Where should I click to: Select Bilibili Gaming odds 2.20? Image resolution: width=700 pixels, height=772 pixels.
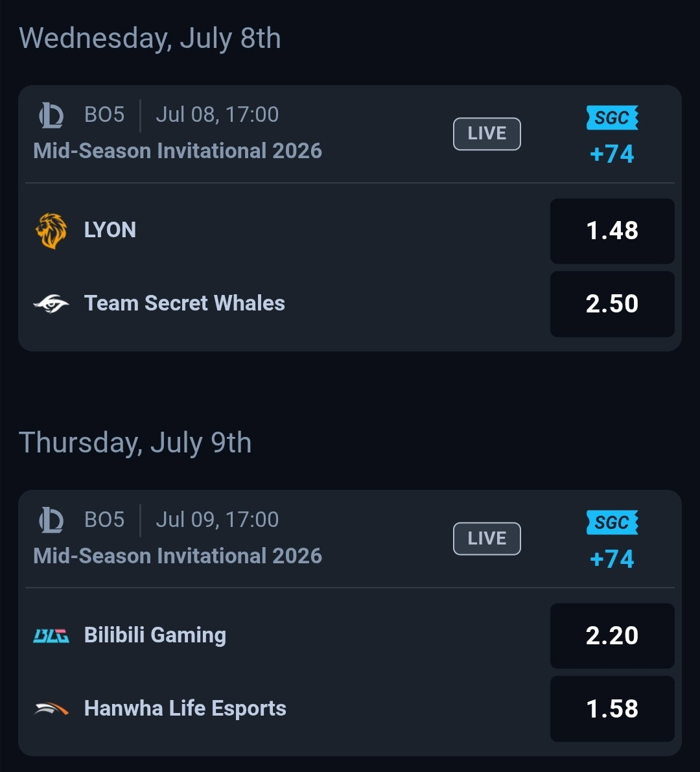pyautogui.click(x=612, y=636)
